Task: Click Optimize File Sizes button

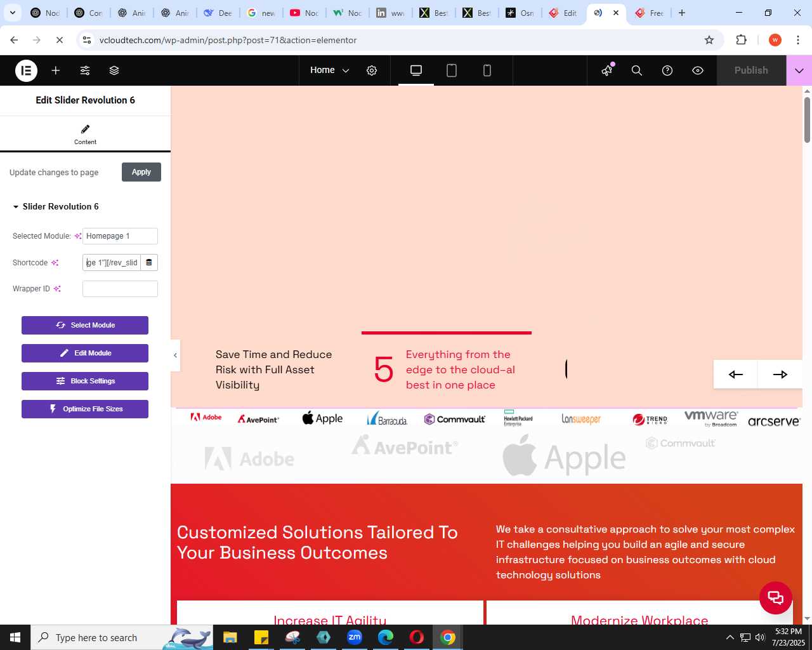Action: 85,409
